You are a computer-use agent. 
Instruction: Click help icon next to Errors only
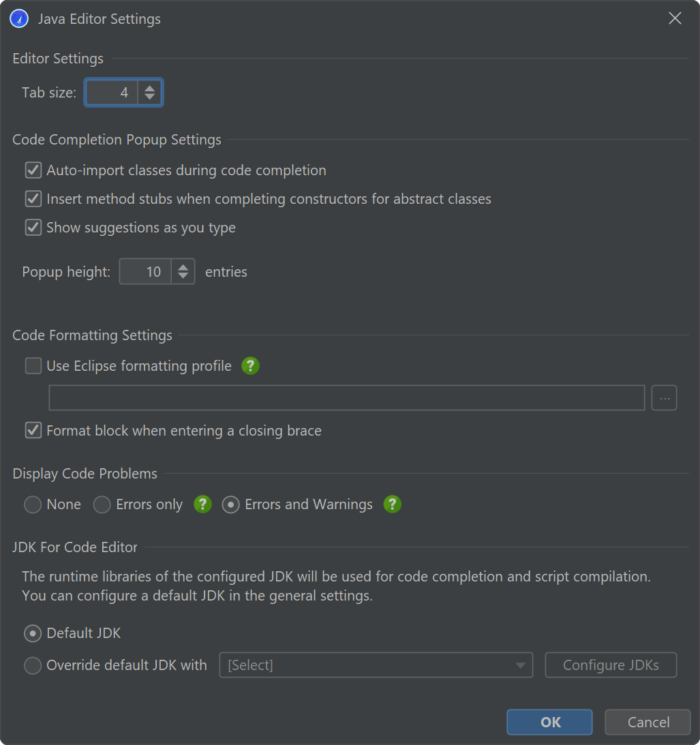click(x=202, y=504)
